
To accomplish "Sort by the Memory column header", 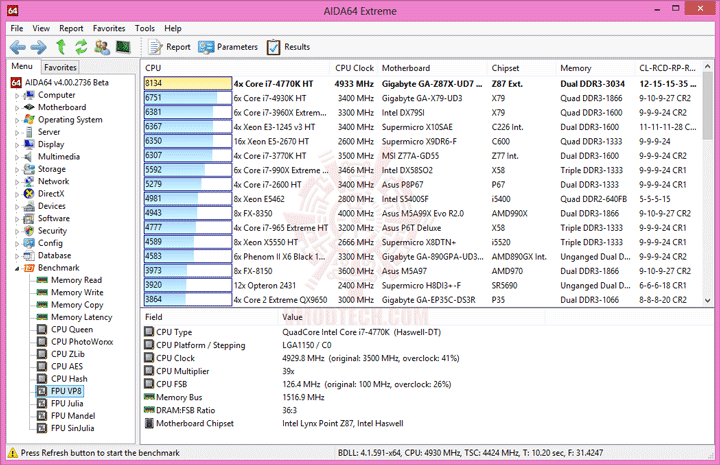I will pos(595,68).
